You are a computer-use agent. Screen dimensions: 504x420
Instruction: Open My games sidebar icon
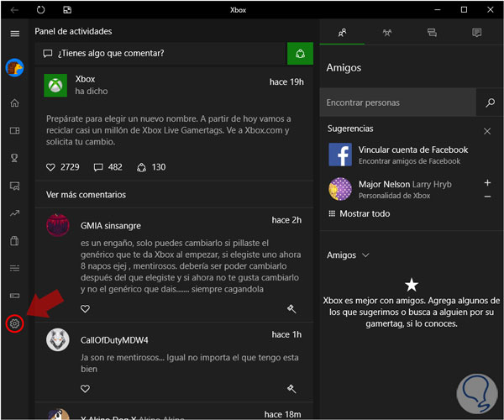pyautogui.click(x=14, y=130)
